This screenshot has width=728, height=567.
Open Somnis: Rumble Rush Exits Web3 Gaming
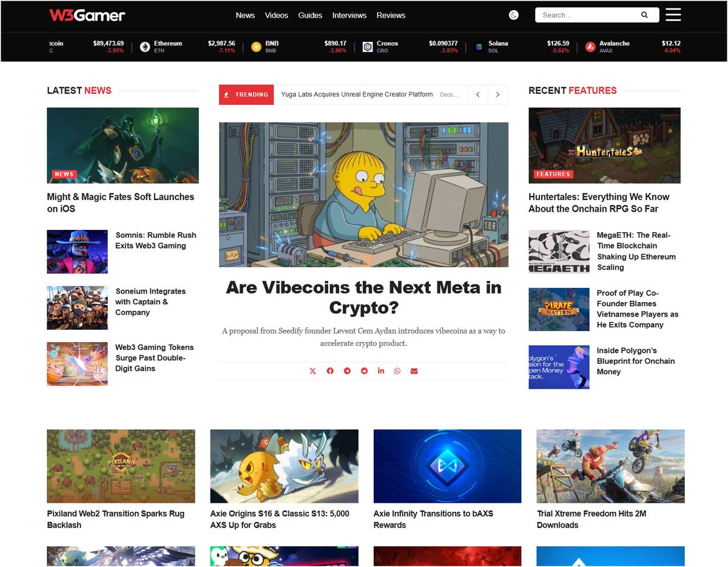tap(156, 240)
